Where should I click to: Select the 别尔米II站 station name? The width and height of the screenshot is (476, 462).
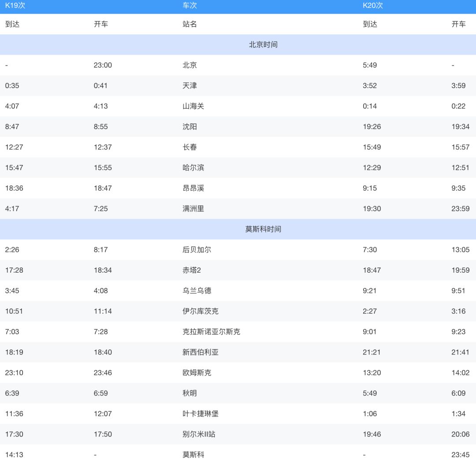199,434
